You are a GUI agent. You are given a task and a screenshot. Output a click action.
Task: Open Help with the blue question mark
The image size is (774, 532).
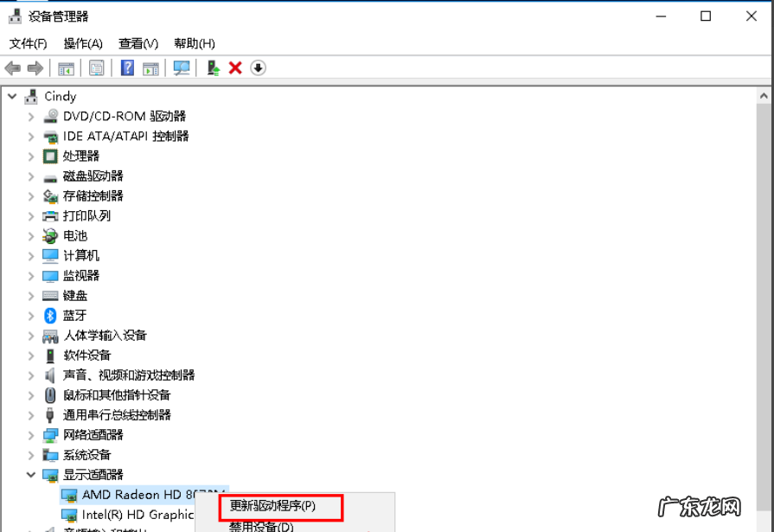127,67
